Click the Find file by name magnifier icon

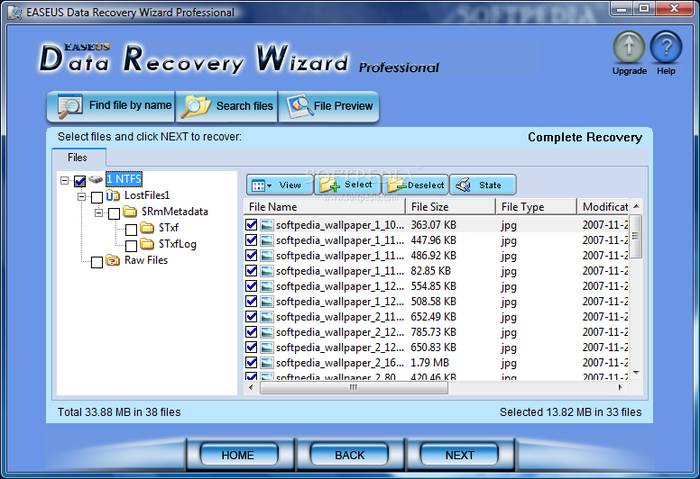tap(70, 106)
